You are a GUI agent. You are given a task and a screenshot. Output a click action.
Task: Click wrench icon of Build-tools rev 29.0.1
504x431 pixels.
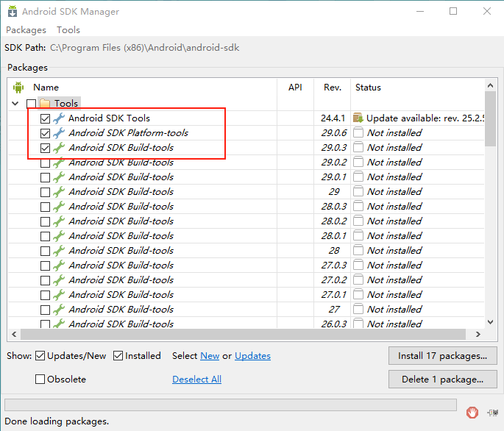[59, 177]
